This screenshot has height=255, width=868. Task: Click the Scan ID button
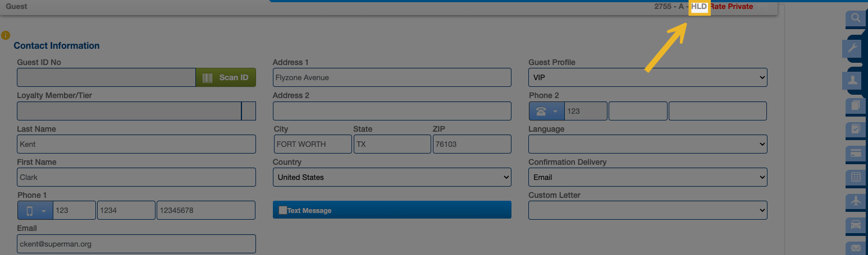click(x=226, y=77)
